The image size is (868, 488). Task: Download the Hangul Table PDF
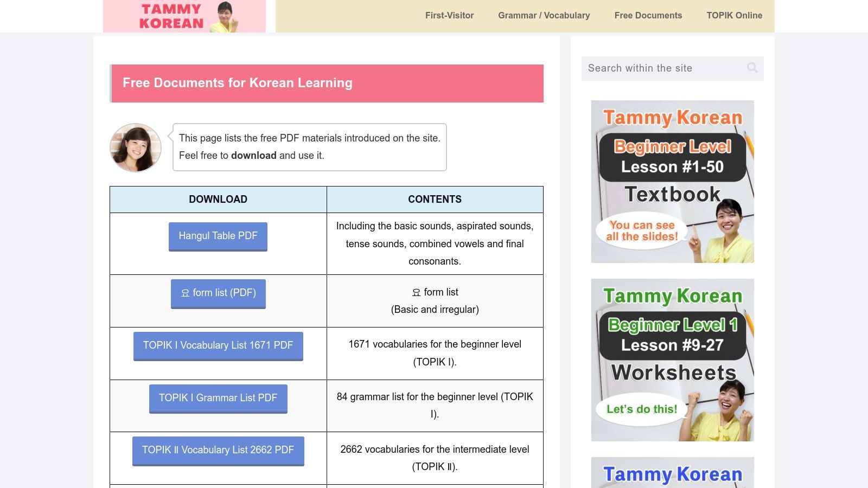coord(218,235)
